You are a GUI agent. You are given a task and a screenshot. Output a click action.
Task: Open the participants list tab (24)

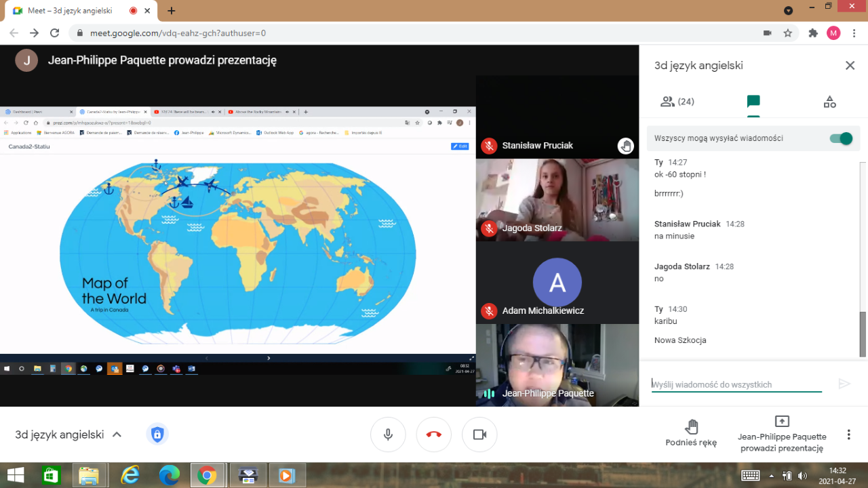677,102
